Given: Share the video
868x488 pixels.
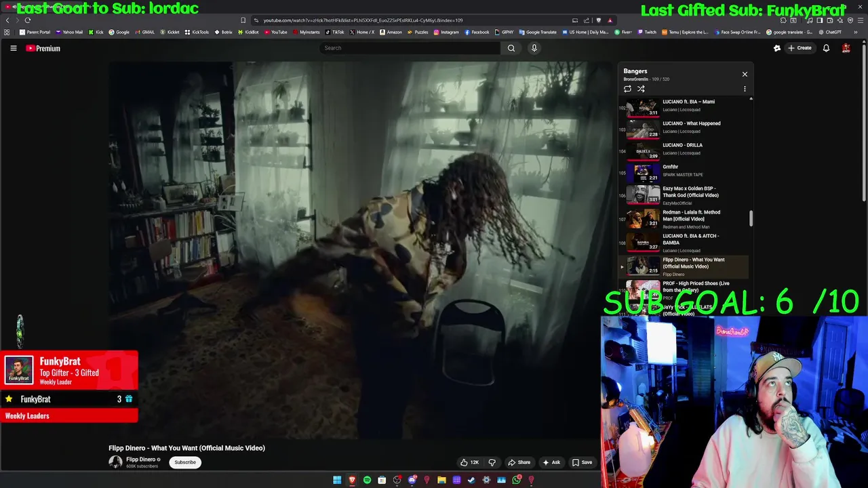Looking at the screenshot, I should click(519, 462).
